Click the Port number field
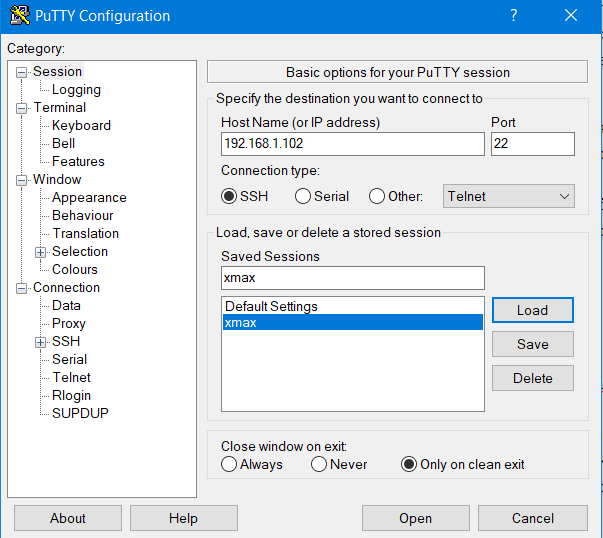The image size is (603, 538). pos(532,144)
